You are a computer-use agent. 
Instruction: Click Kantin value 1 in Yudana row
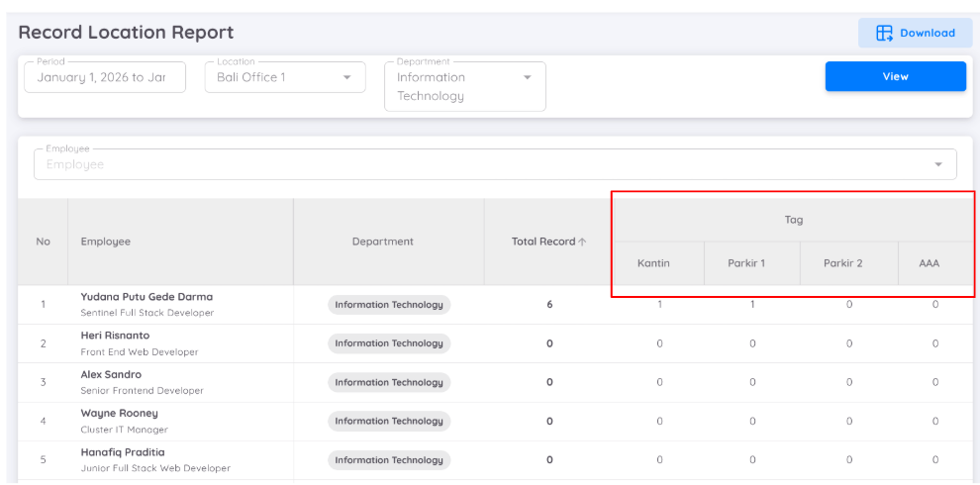pyautogui.click(x=659, y=305)
